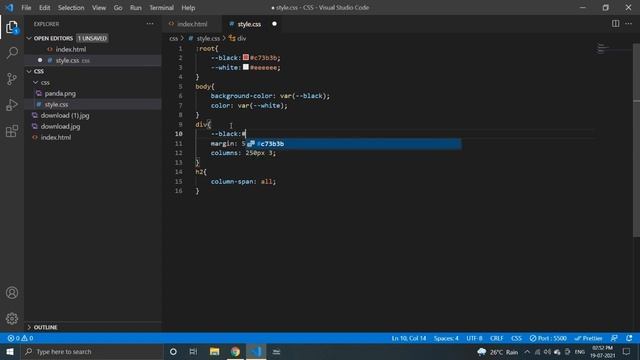Open the Extensions view
640x360 pixels.
[x=12, y=131]
